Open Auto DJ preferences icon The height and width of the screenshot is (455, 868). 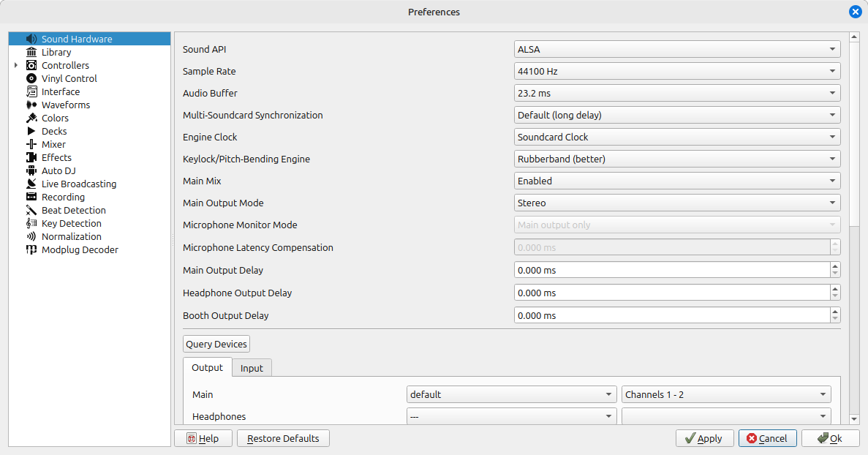click(31, 171)
